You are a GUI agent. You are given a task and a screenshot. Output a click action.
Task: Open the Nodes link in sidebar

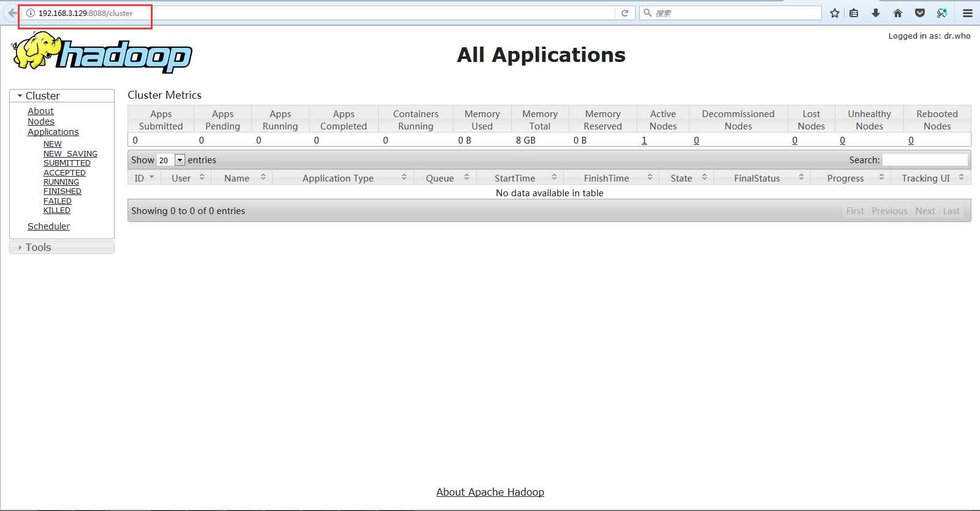[41, 121]
